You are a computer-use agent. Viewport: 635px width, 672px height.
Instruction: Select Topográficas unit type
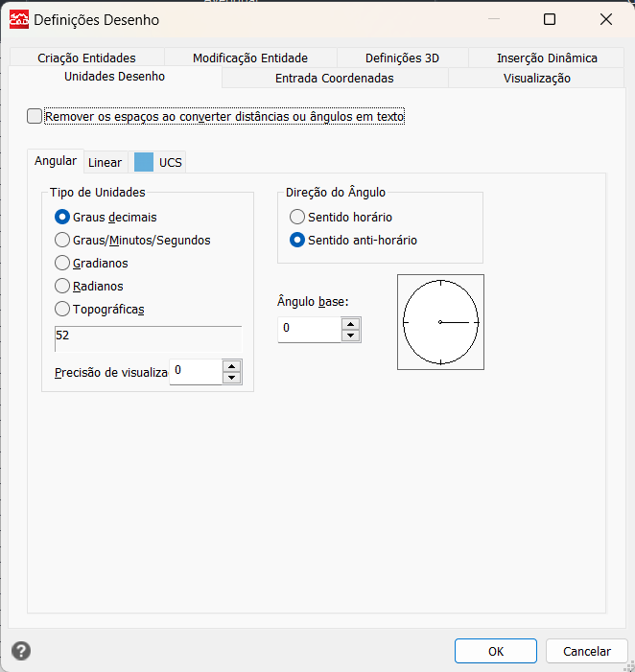62,309
